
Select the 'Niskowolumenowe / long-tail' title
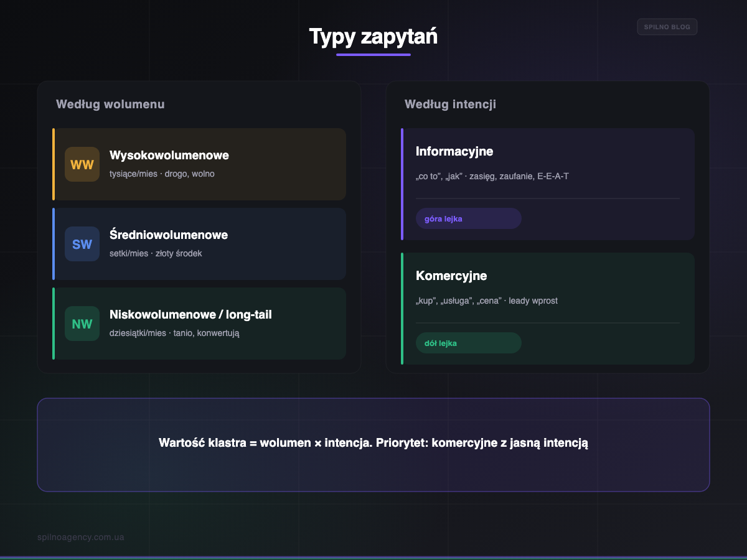click(x=190, y=314)
